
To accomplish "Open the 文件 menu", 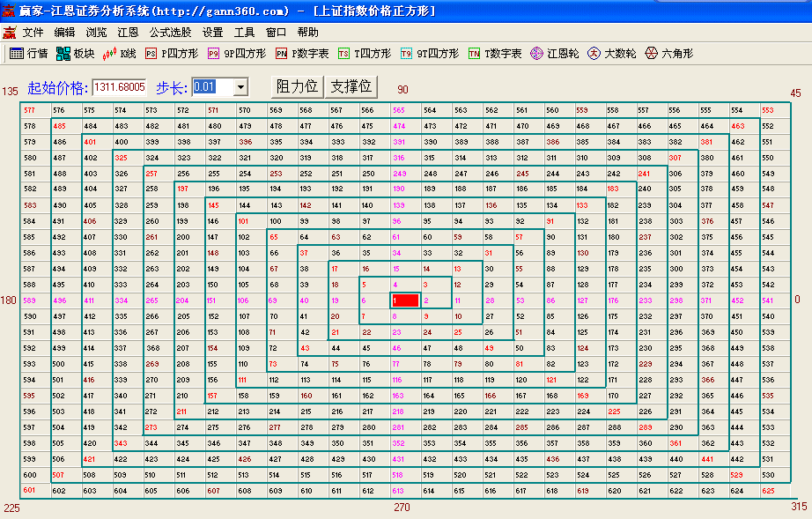I will click(x=33, y=32).
